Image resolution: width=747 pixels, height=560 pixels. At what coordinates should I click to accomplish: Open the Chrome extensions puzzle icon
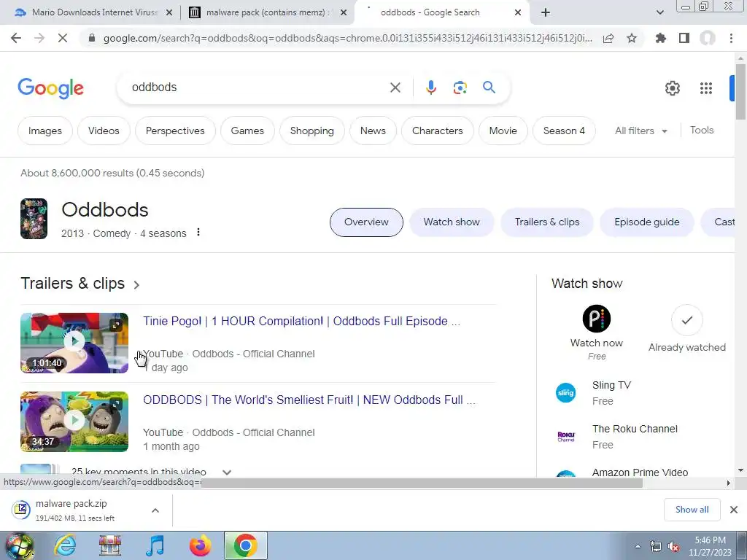661,38
